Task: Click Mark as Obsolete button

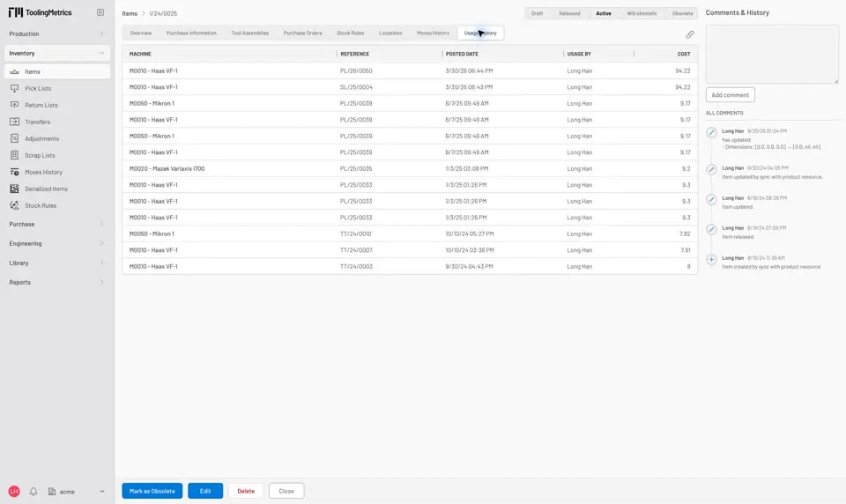Action: pyautogui.click(x=152, y=491)
